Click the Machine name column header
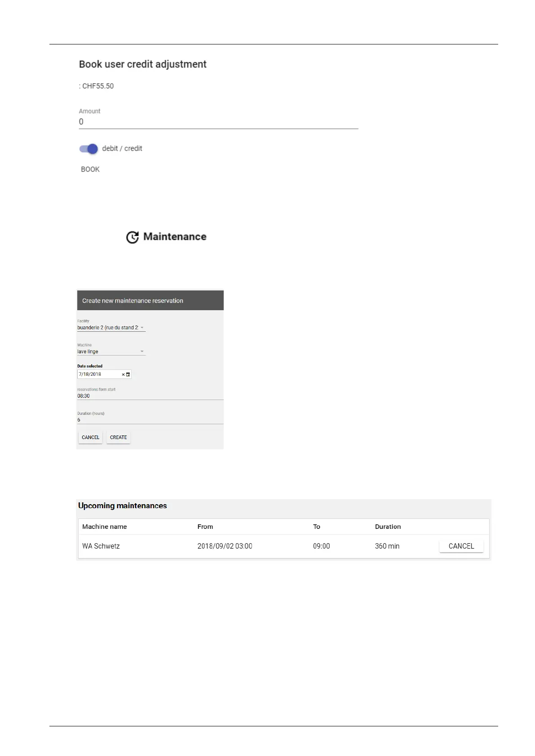Screen dimensions: 535x756 click(x=105, y=527)
